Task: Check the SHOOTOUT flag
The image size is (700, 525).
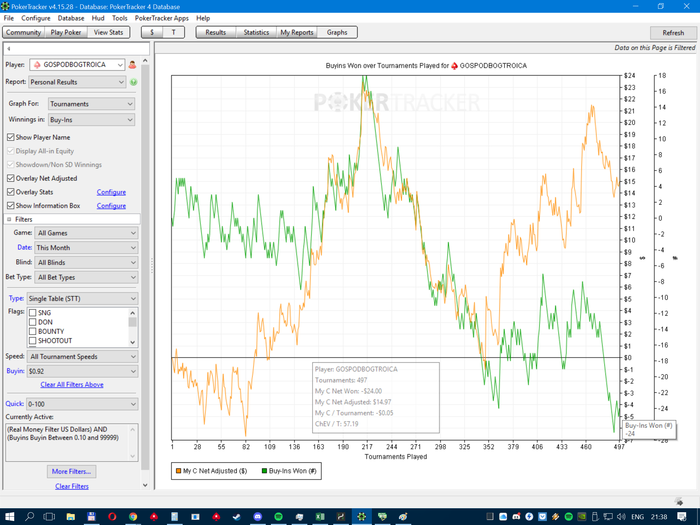Action: point(33,341)
